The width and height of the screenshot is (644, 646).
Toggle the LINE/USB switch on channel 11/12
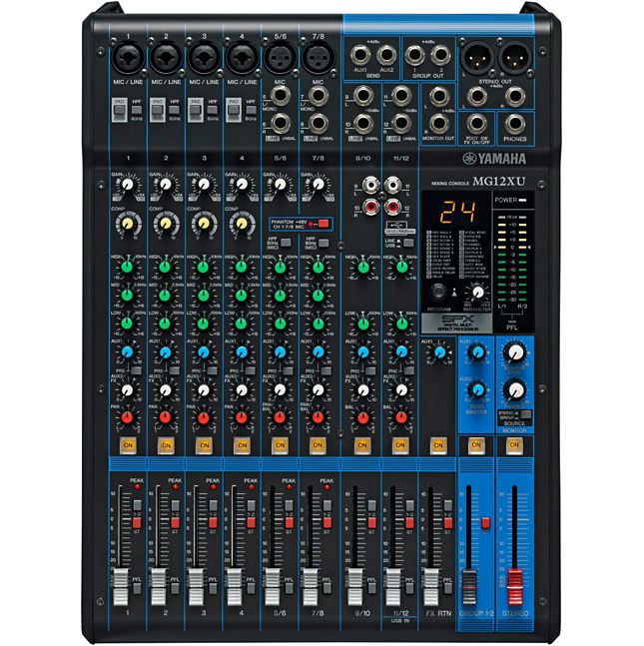pos(408,243)
